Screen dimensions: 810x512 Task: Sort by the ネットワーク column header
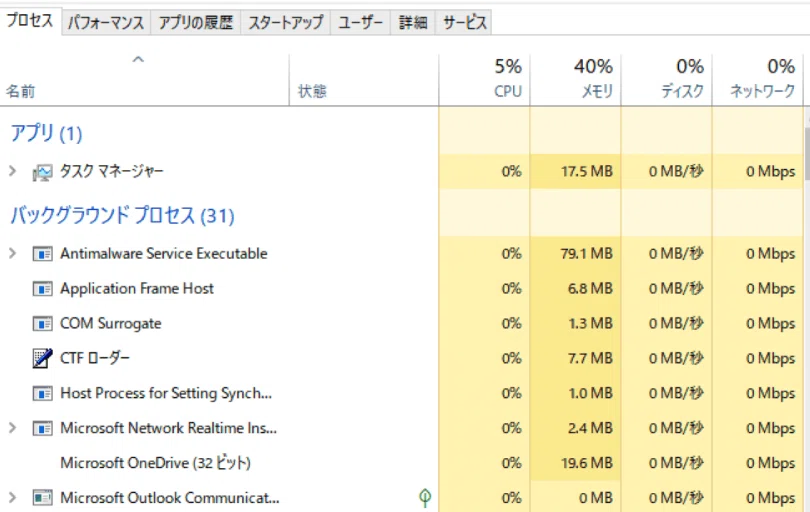pyautogui.click(x=757, y=80)
